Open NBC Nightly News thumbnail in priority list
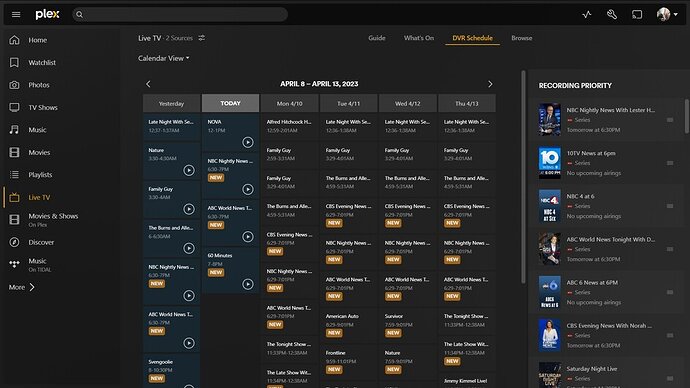 550,119
